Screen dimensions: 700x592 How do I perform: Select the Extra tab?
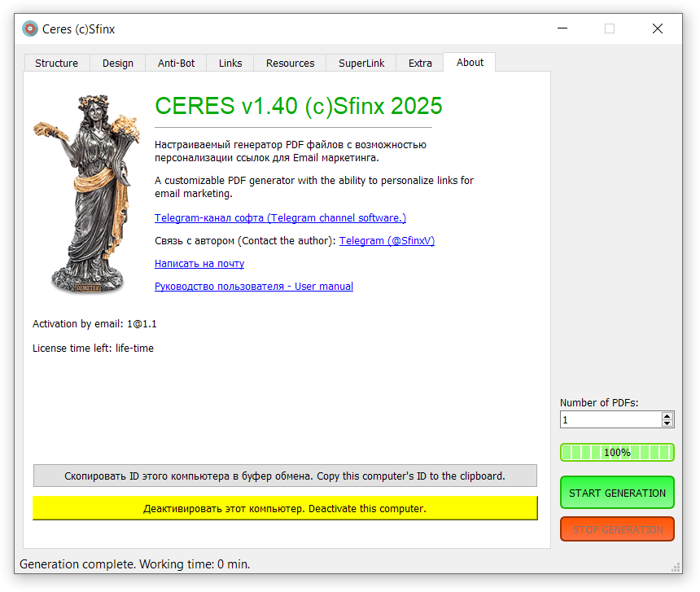click(x=420, y=63)
